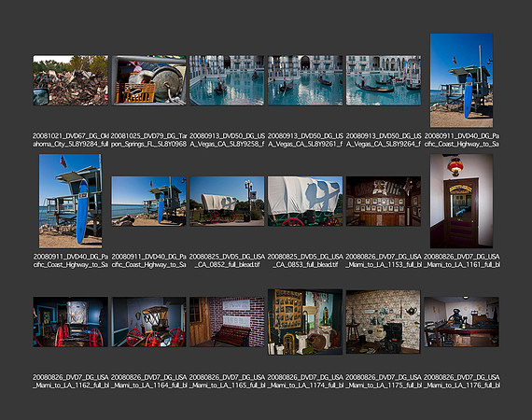Select the Vegas 5L8Y9258 gondola canal thumbnail
The width and height of the screenshot is (532, 420).
(x=227, y=80)
